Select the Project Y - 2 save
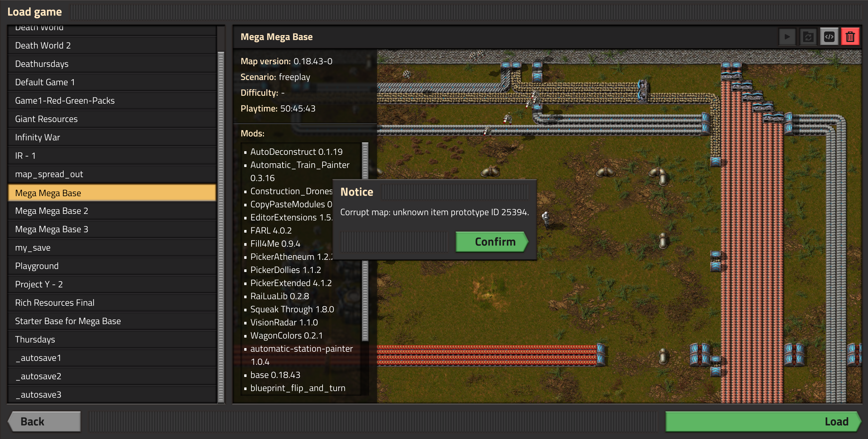Screen dimensions: 868x439 [x=112, y=284]
